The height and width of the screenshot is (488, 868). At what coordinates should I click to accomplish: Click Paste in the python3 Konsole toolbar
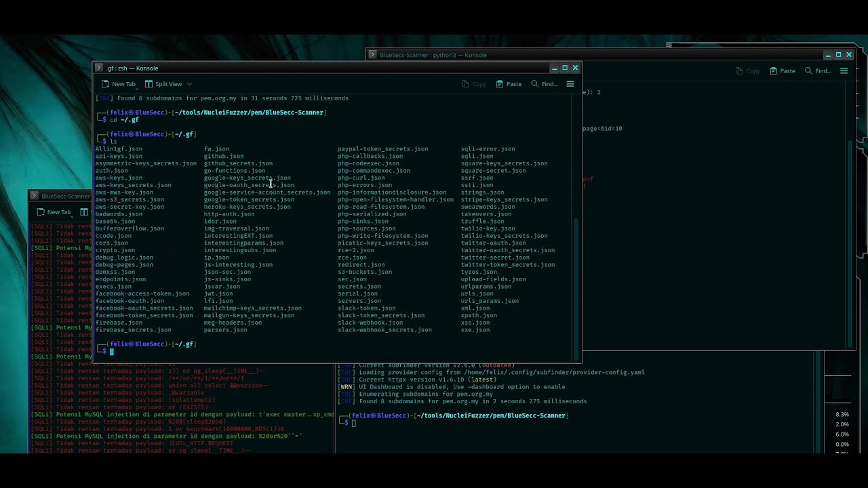783,71
